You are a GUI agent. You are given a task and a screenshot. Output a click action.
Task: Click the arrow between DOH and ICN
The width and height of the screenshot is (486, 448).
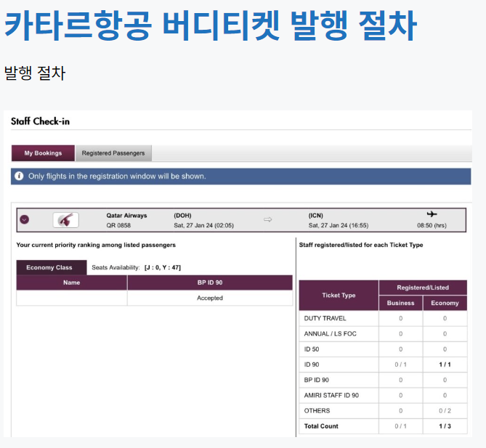click(268, 220)
